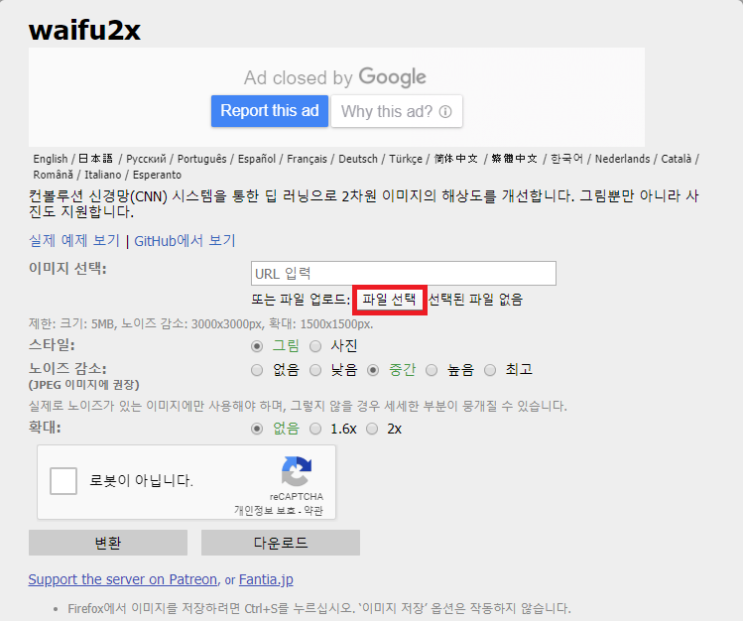This screenshot has height=621, width=743.
Task: Choose 없음 for upscaling option
Action: (257, 429)
